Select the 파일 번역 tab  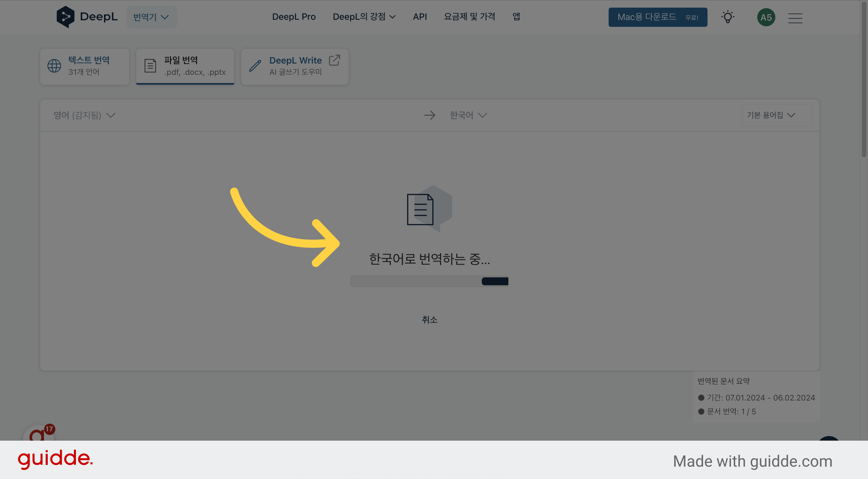point(185,66)
